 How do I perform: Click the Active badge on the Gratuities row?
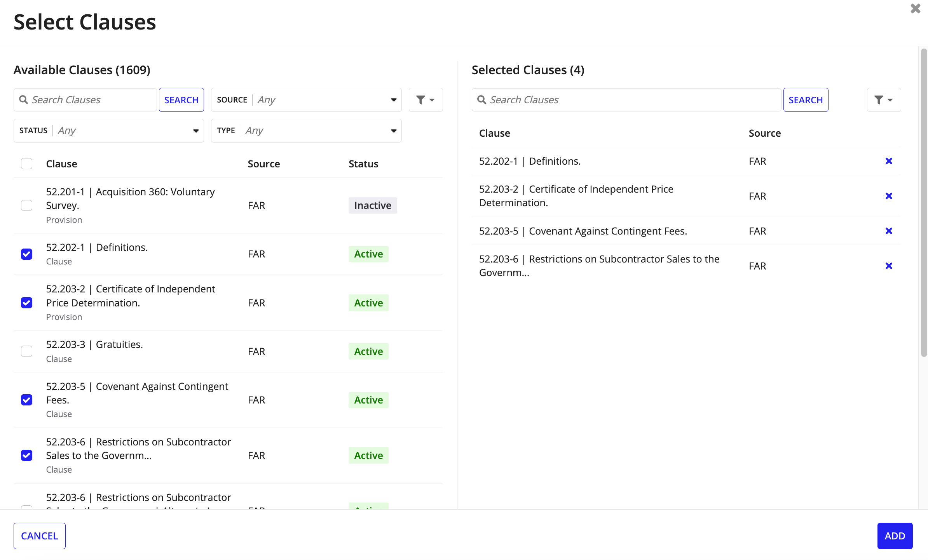(368, 351)
